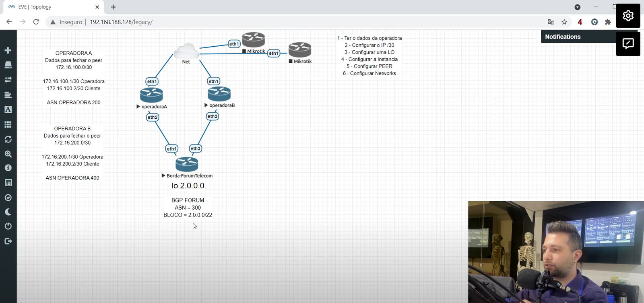
Task: Open a new browser tab
Action: tap(113, 7)
